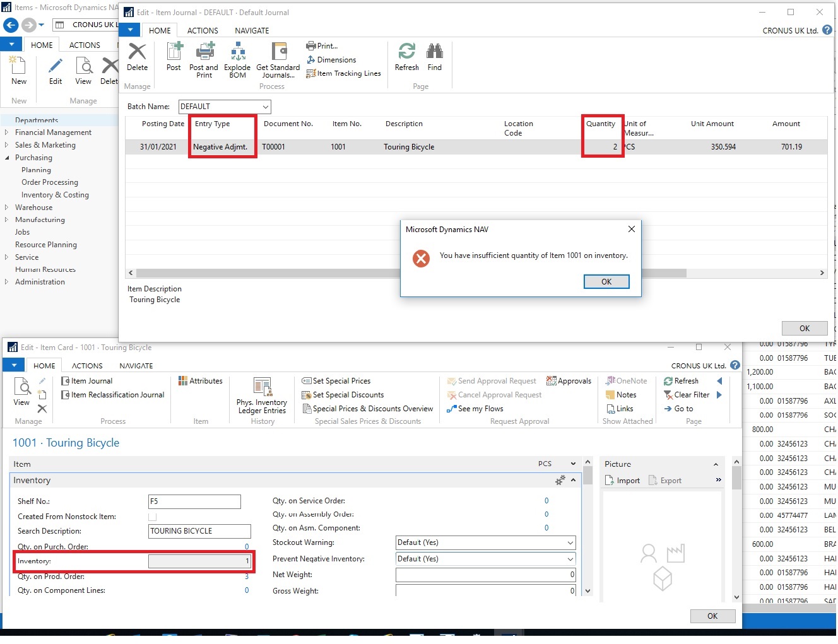
Task: Open the HOME tab in Item Journal
Action: coord(160,30)
